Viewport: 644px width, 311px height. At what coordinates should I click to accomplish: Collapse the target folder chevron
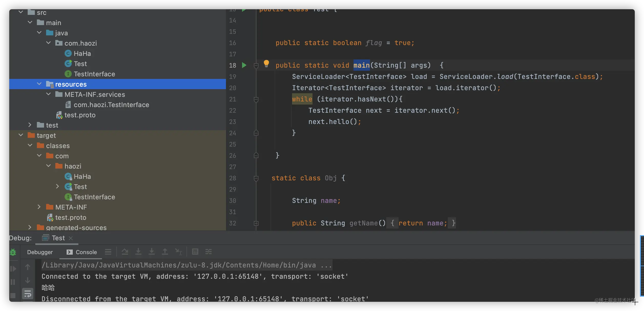coord(21,135)
